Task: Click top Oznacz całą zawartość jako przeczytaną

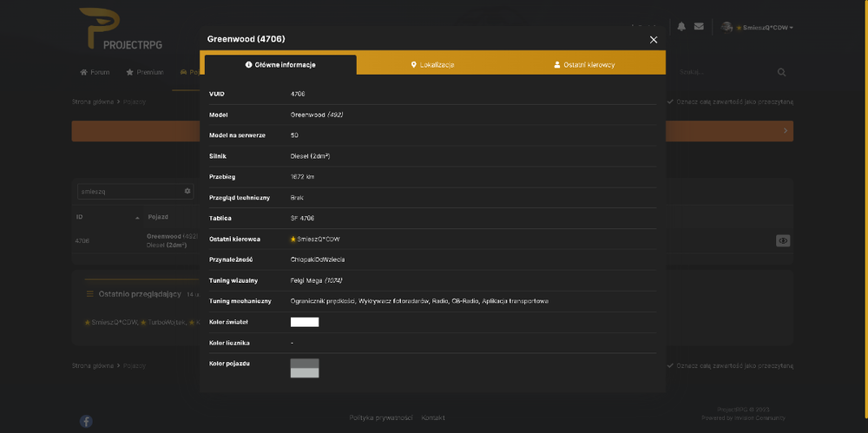Action: coord(730,102)
